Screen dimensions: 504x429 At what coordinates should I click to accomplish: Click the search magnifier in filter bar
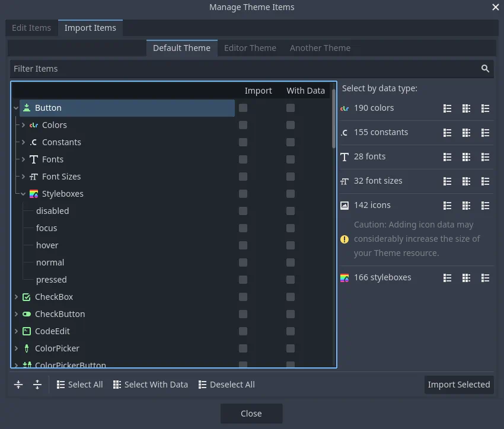coord(485,69)
